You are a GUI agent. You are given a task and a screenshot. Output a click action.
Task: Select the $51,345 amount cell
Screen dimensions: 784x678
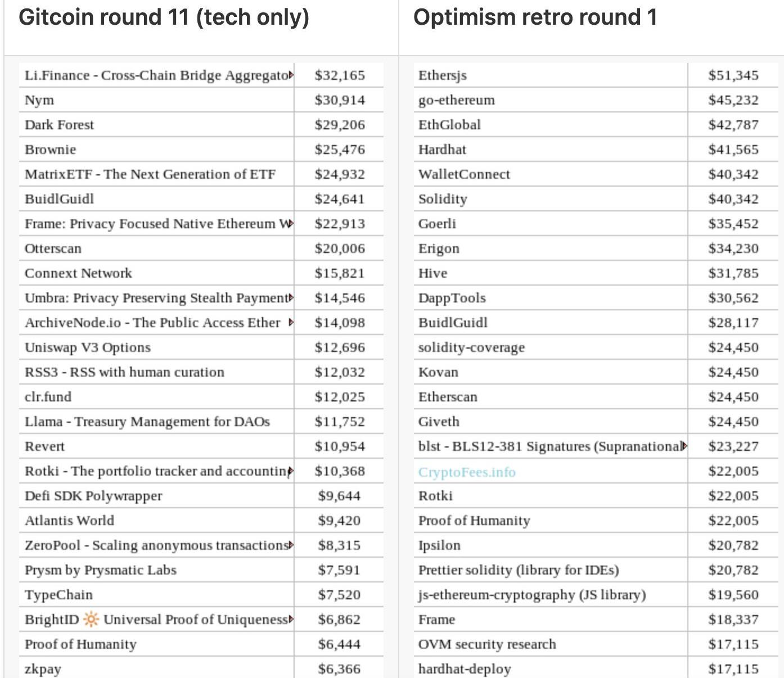733,75
